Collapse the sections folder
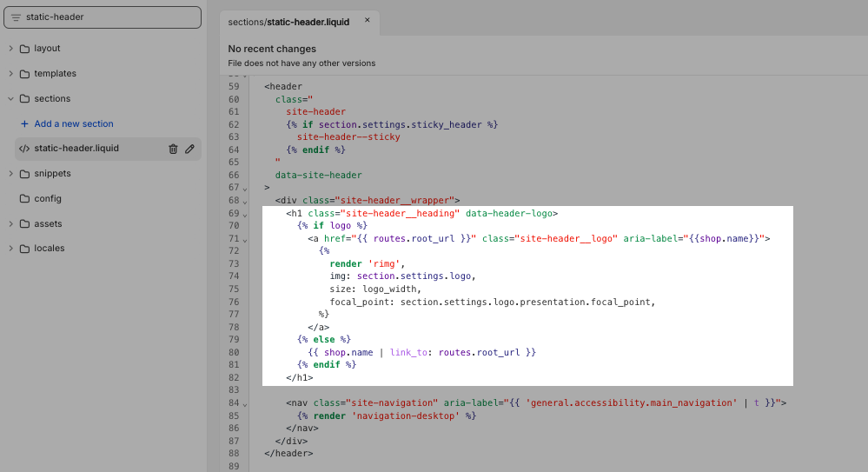This screenshot has width=868, height=472. [10, 99]
